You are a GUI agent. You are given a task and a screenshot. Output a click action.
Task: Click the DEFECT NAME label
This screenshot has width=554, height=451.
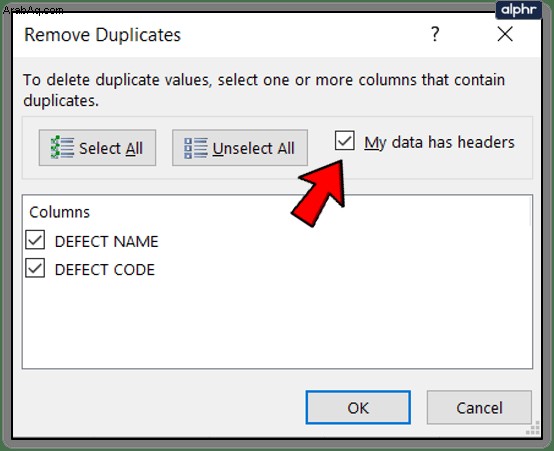click(x=106, y=242)
